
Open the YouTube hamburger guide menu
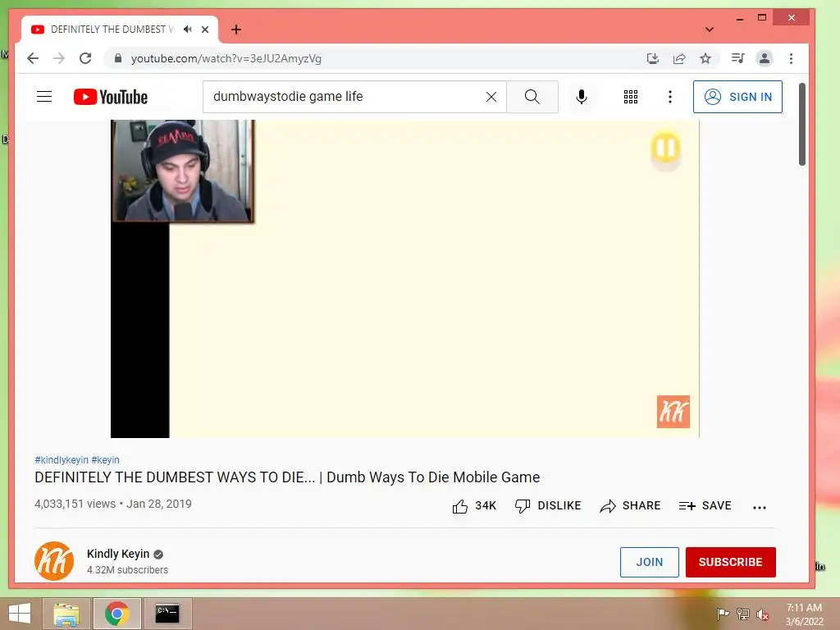point(44,97)
